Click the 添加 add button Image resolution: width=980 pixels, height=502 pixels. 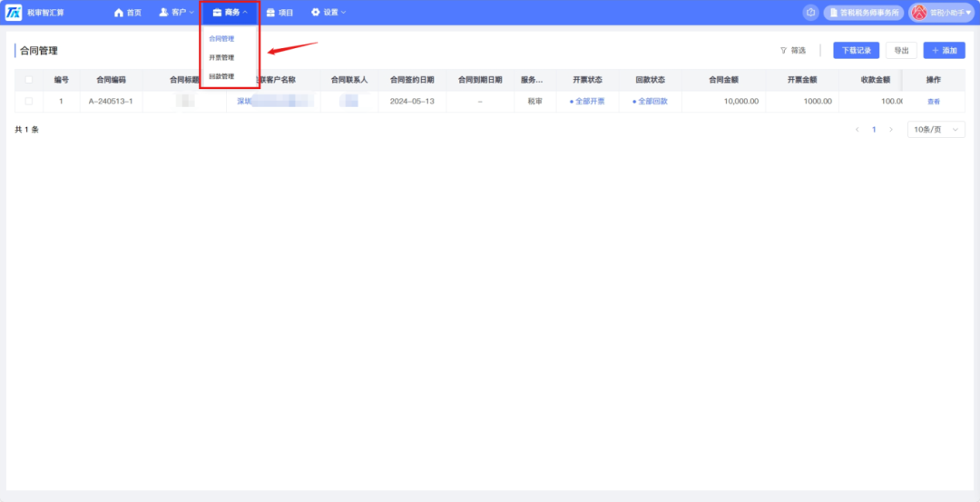[945, 51]
